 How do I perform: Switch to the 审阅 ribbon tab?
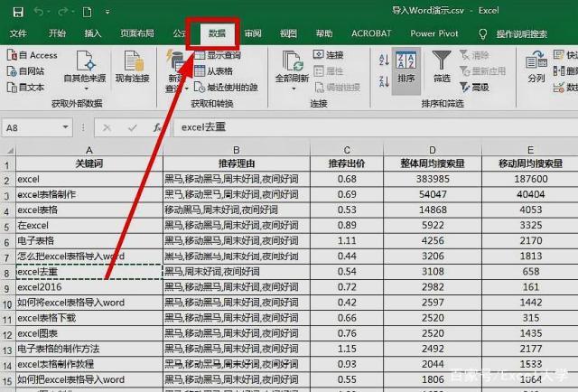(x=253, y=33)
